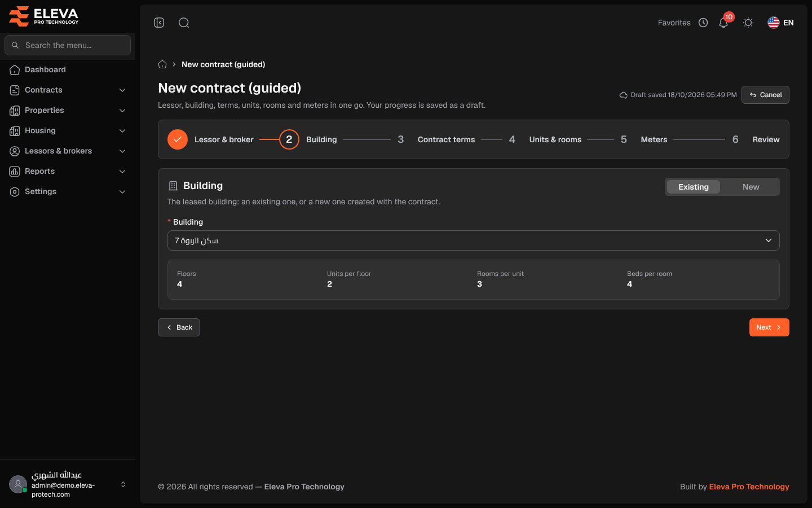Click the Cancel button

765,95
